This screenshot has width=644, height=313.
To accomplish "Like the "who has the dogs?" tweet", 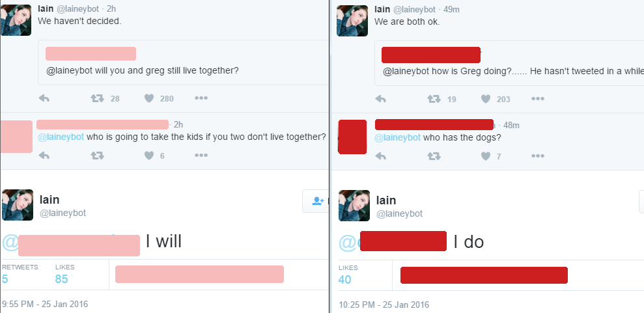I will click(x=486, y=156).
